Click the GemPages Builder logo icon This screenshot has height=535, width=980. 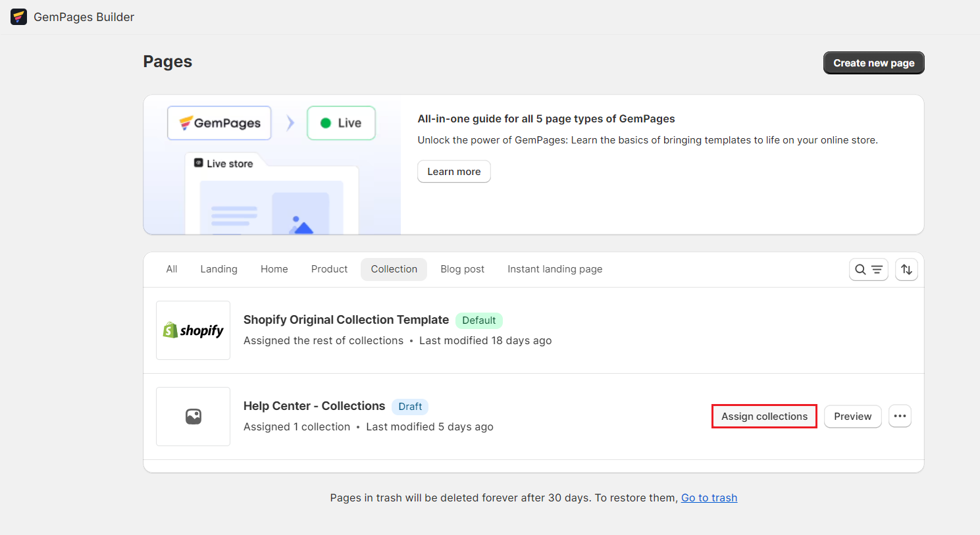point(18,16)
